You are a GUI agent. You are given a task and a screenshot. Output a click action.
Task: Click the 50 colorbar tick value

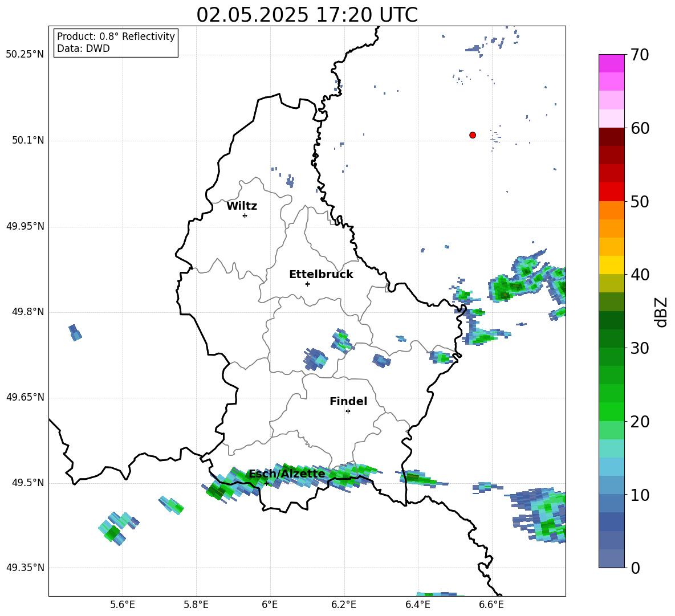click(x=640, y=201)
